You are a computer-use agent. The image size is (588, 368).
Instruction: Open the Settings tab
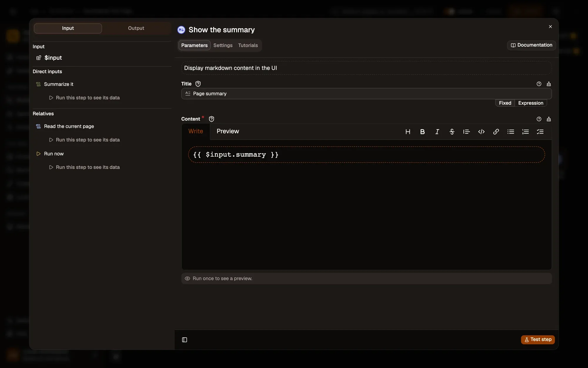pyautogui.click(x=223, y=45)
